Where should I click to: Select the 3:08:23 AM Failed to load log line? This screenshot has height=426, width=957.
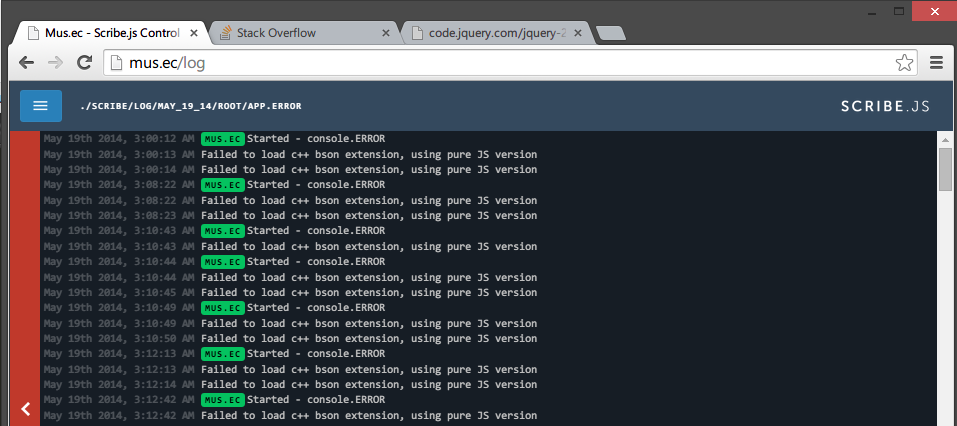coord(291,215)
